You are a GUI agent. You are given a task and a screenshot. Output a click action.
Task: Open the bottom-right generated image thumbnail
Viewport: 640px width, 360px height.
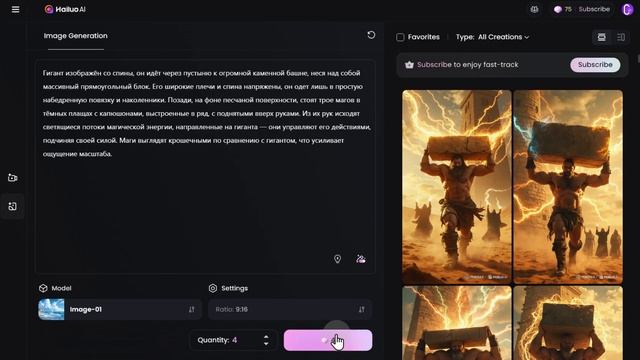click(568, 323)
